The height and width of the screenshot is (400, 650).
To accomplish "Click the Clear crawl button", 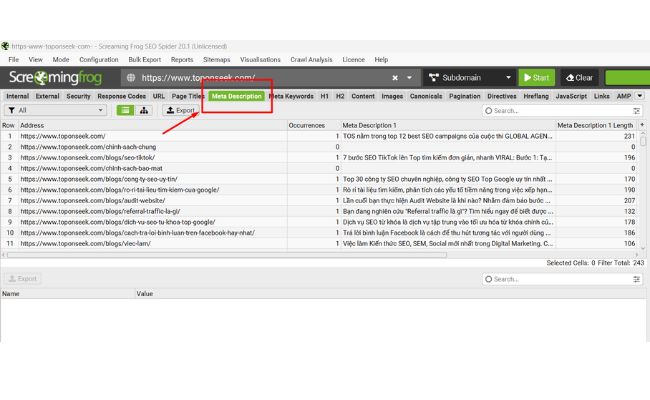I will [x=579, y=77].
